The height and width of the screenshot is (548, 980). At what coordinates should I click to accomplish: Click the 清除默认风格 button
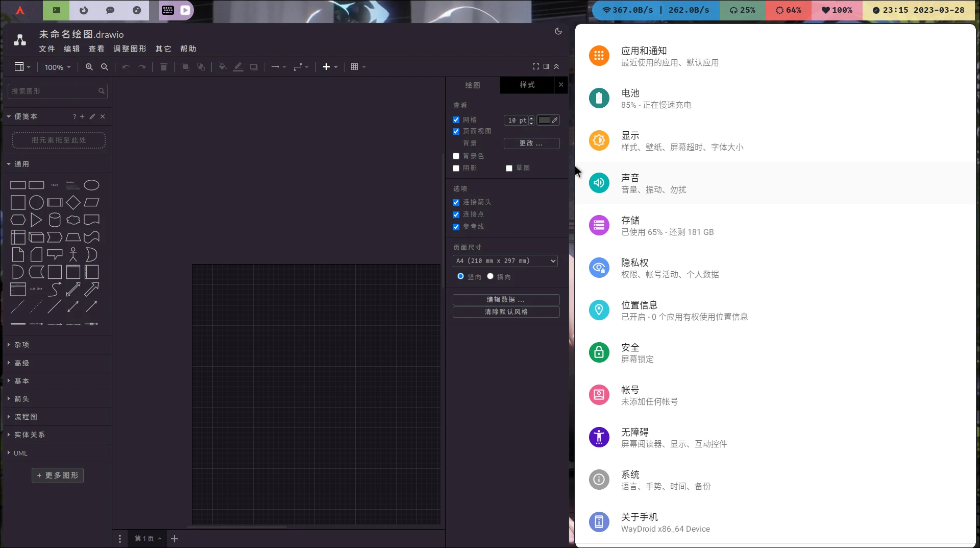(x=506, y=312)
